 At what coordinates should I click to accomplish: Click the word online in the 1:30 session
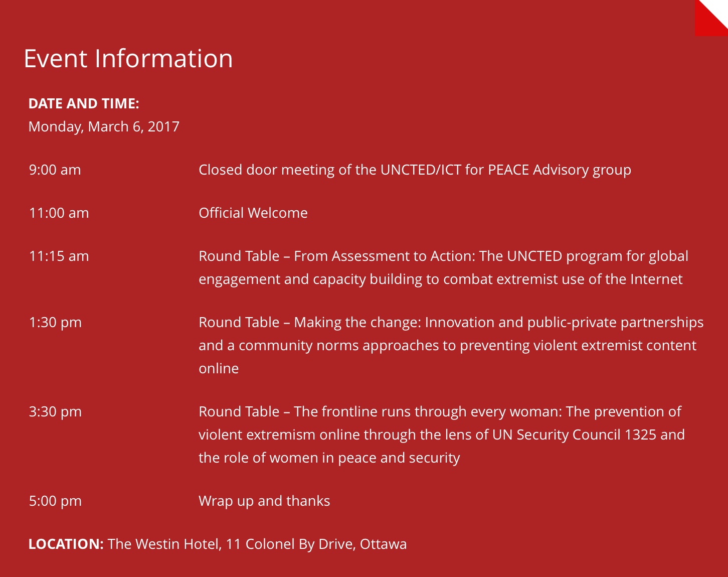(x=219, y=369)
